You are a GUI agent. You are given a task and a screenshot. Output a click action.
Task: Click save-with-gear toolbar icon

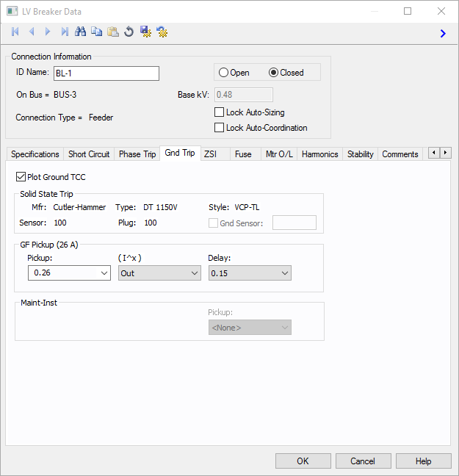pyautogui.click(x=145, y=32)
